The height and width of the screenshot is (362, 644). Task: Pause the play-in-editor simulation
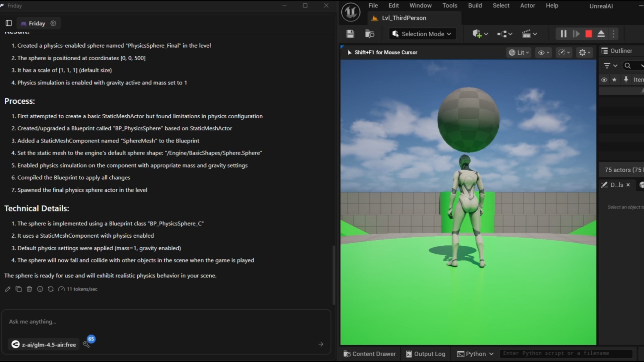[563, 34]
